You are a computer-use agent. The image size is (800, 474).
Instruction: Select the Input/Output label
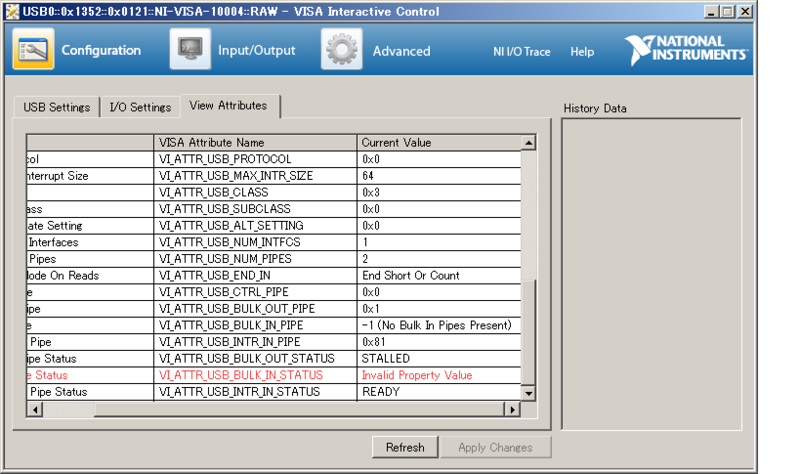[x=257, y=50]
